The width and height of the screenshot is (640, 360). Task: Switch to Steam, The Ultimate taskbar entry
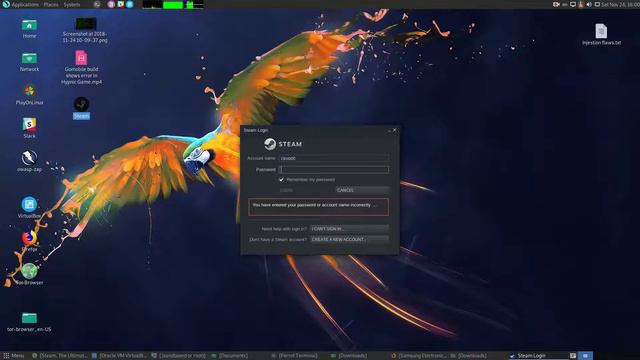pyautogui.click(x=60, y=356)
